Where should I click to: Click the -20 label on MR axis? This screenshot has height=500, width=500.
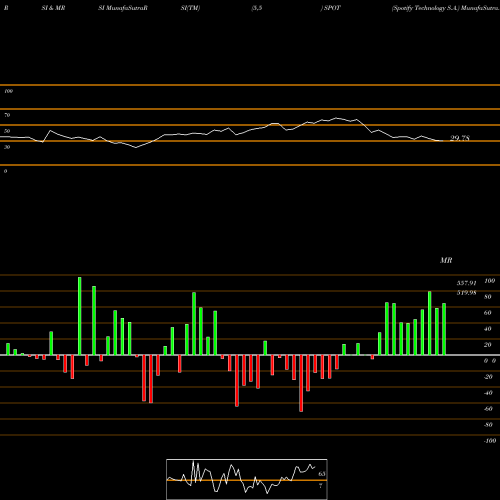click(x=488, y=377)
